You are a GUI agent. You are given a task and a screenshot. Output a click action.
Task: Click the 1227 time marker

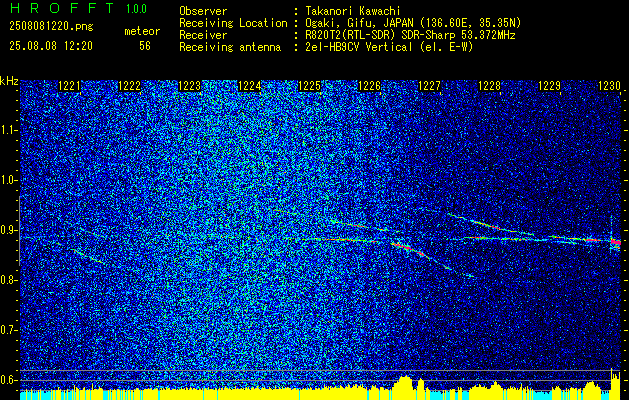429,85
